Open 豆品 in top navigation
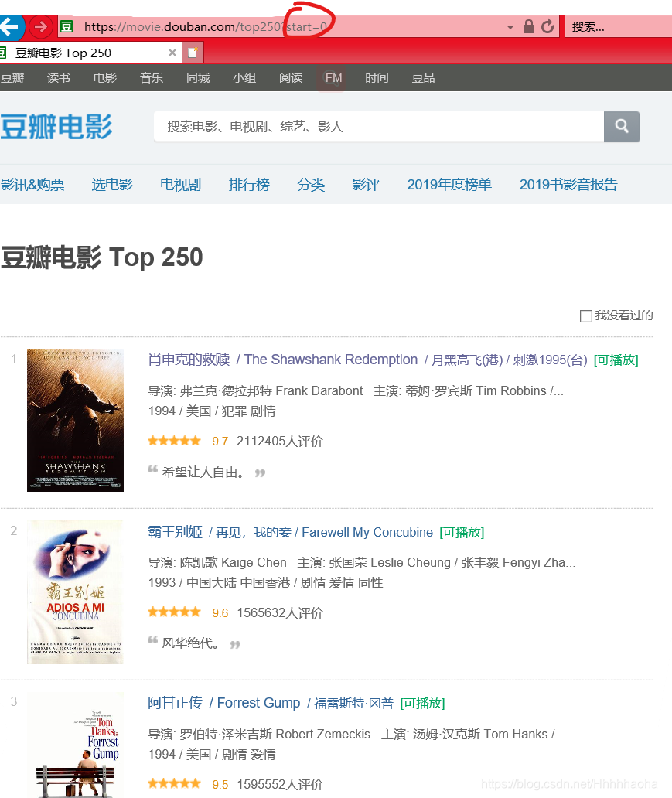Screen dimensions: 672x798 423,78
